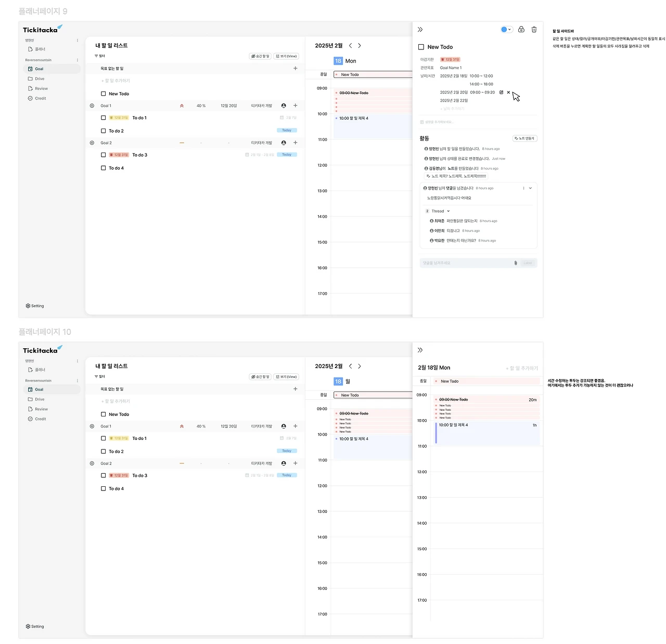Image resolution: width=666 pixels, height=644 pixels.
Task: Collapse the New Todo detail panel with double-chevron
Action: (x=420, y=30)
